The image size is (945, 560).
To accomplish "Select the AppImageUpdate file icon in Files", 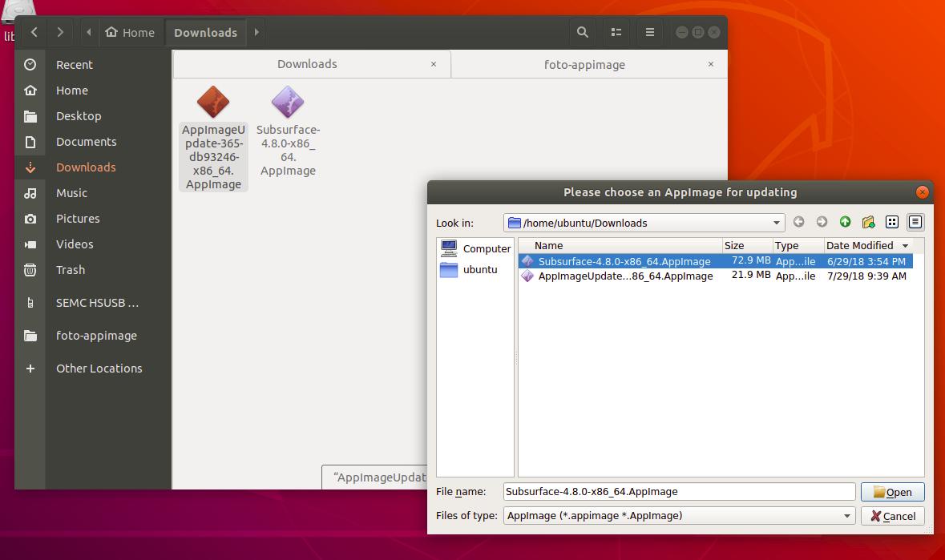I will (213, 102).
